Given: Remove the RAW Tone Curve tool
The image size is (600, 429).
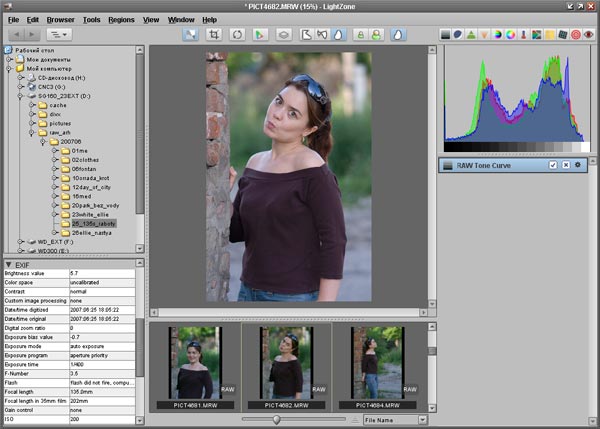Looking at the screenshot, I should click(x=565, y=164).
